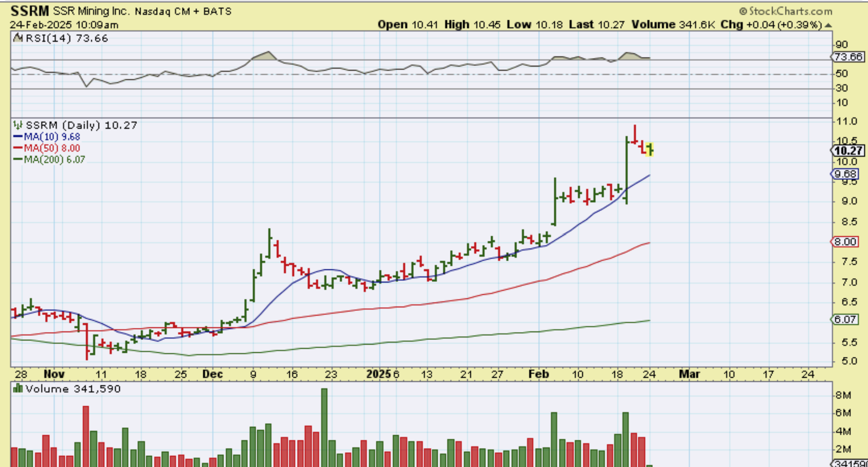Image resolution: width=868 pixels, height=467 pixels.
Task: Click the boxed 73.66 RSI axis tag
Action: (x=849, y=57)
